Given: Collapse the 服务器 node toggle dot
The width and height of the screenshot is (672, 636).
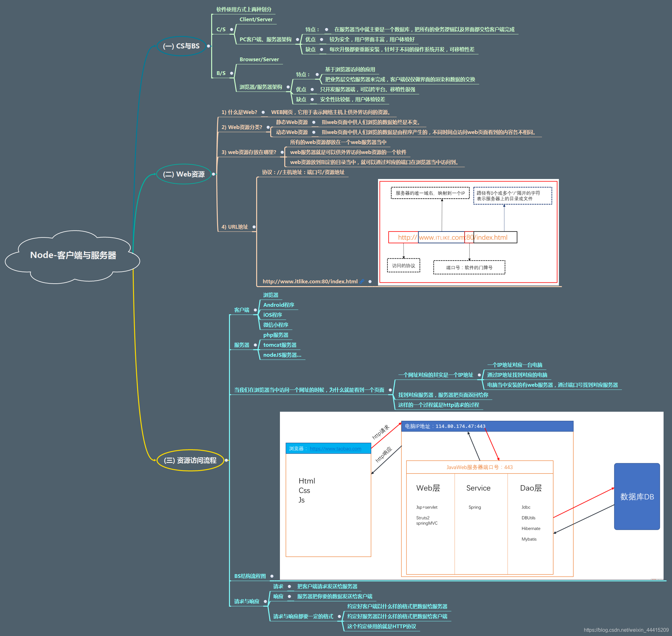Looking at the screenshot, I should point(255,345).
